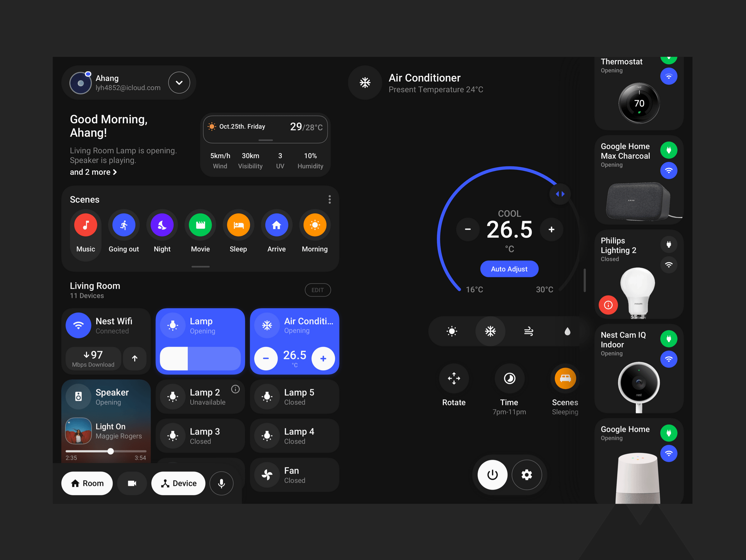
Task: Click the Edit button for Living Room
Action: pos(317,290)
